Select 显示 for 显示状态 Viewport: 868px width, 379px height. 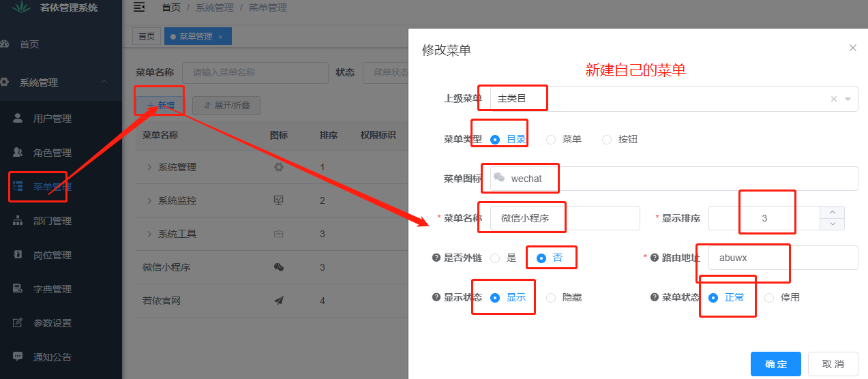coord(509,298)
